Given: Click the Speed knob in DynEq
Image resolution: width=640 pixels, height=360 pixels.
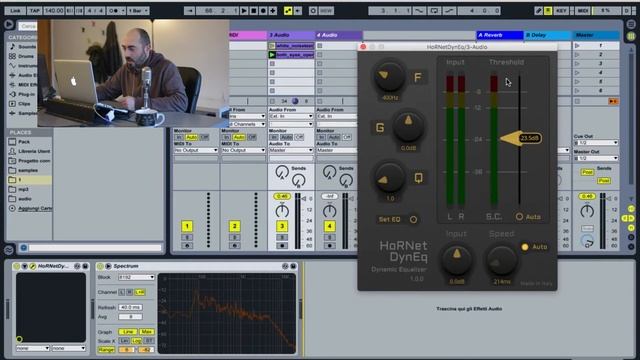Looking at the screenshot, I should click(x=502, y=260).
